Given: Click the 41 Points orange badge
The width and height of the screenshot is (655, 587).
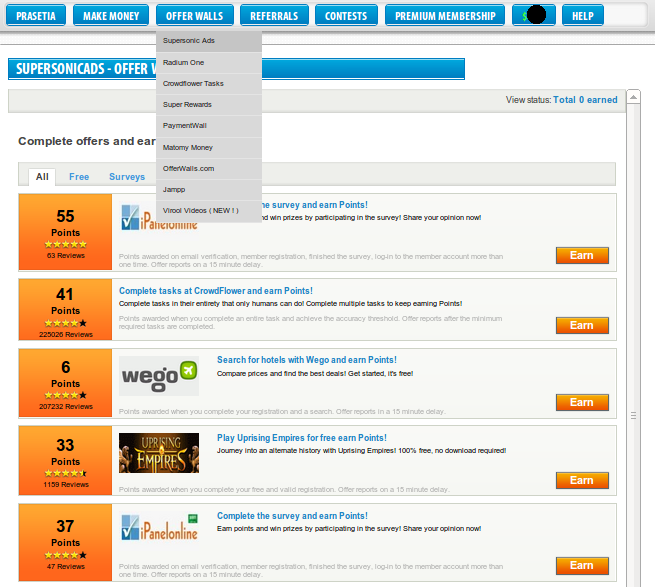Looking at the screenshot, I should (66, 310).
